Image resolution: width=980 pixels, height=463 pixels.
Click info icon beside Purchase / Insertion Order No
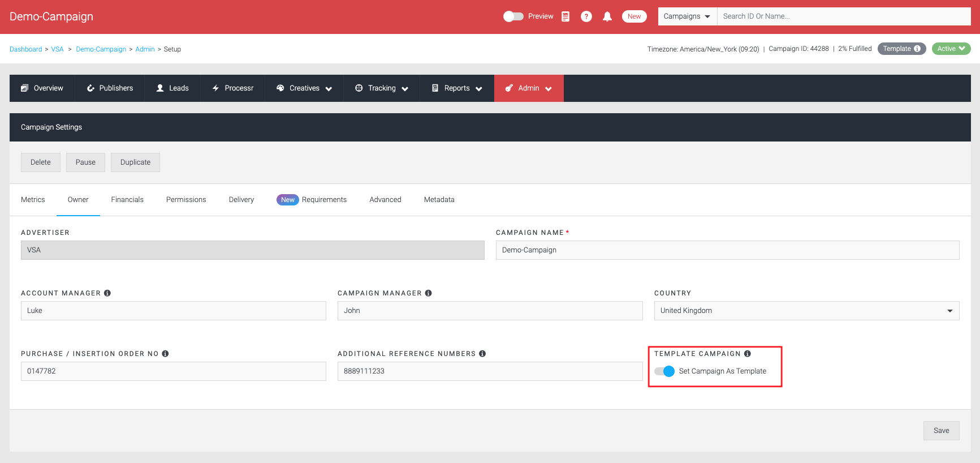point(166,354)
